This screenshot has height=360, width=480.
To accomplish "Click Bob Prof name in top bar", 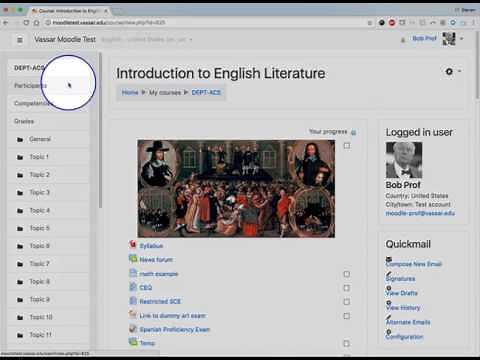I will (x=424, y=39).
